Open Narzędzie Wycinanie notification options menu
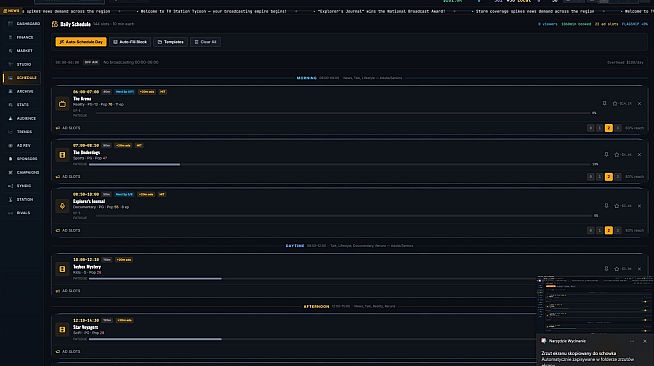 click(x=632, y=341)
